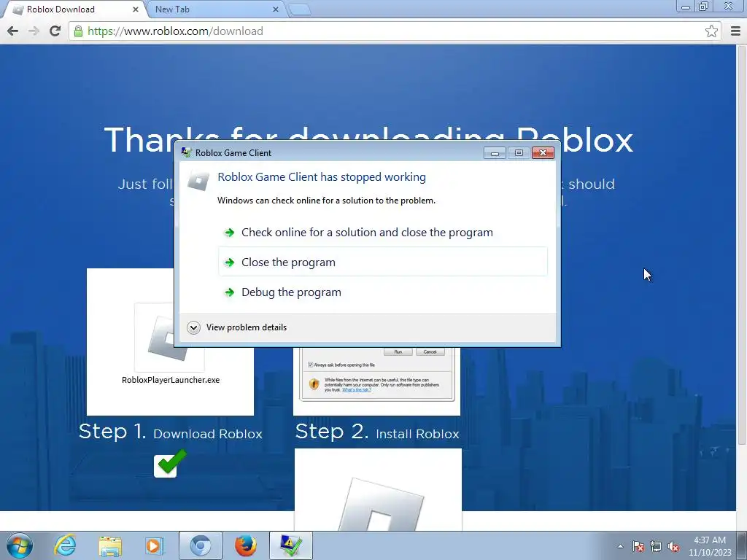Image resolution: width=747 pixels, height=560 pixels.
Task: Go back with the browser back arrow
Action: click(13, 31)
